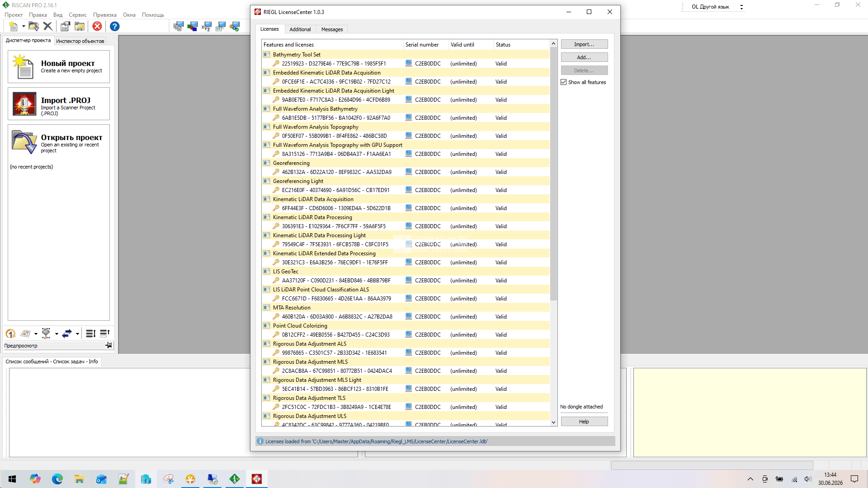868x488 pixels.
Task: Sort by the Serial number column header
Action: click(426, 45)
